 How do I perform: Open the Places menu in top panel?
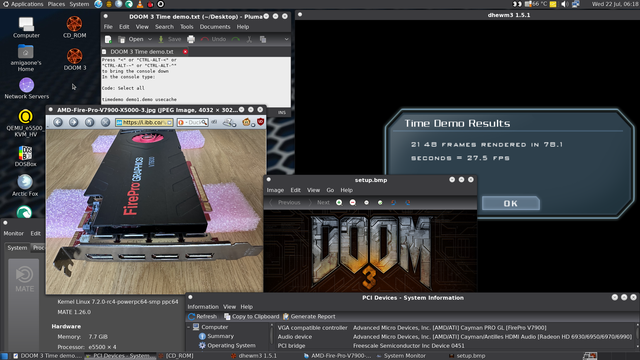[56, 4]
